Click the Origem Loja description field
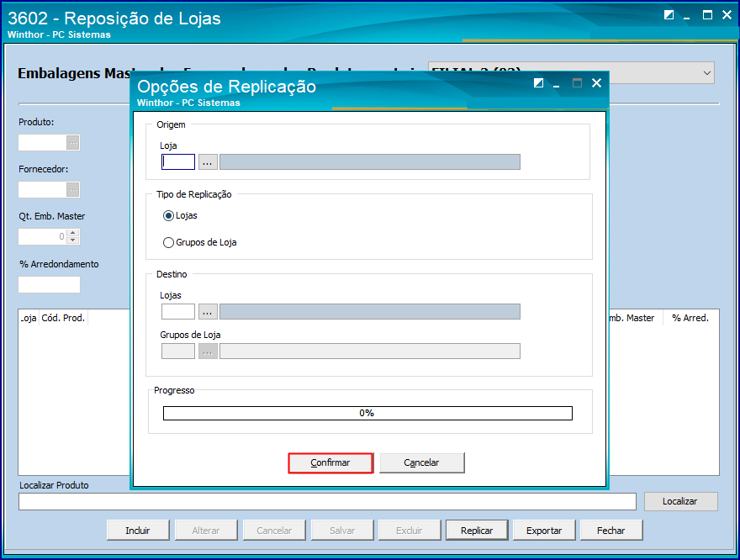 [370, 161]
